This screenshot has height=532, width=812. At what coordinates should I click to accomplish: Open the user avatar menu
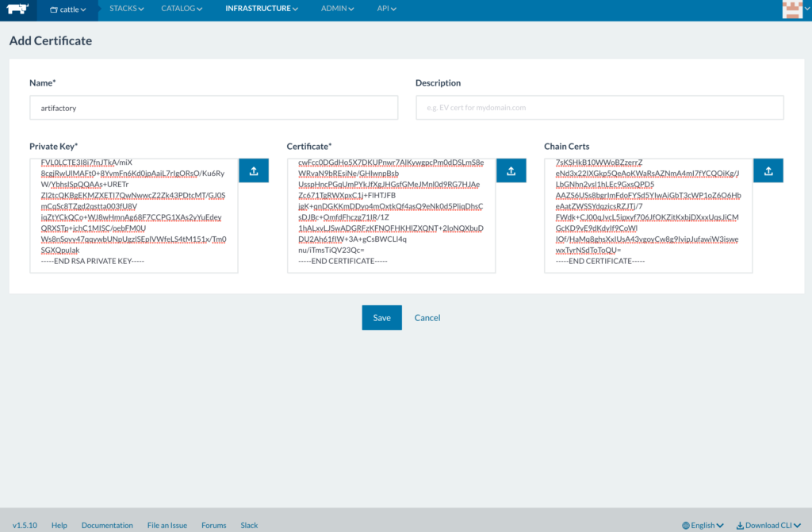pyautogui.click(x=793, y=10)
